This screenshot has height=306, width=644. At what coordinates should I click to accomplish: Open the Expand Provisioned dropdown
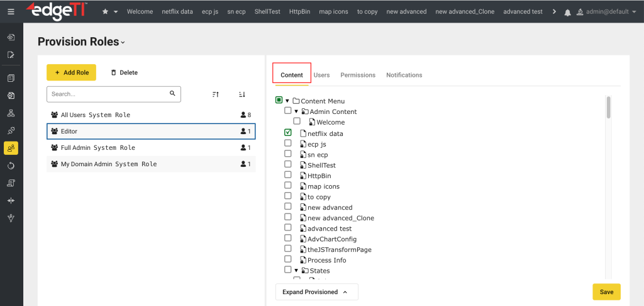(316, 292)
